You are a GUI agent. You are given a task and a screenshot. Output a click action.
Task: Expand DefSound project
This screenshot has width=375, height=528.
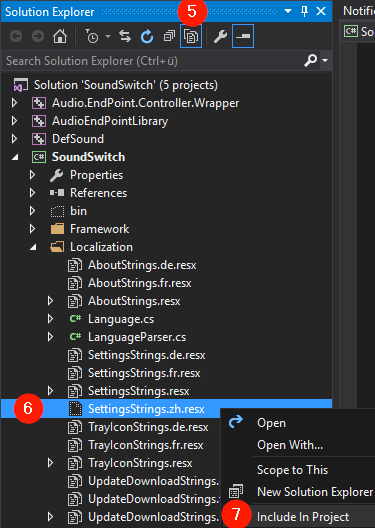coord(14,139)
